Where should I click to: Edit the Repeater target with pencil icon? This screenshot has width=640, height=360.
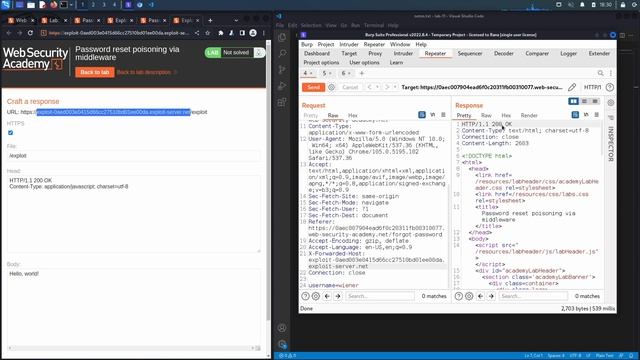(x=572, y=87)
